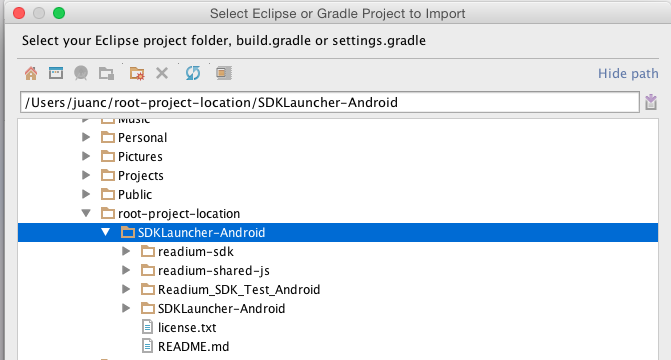This screenshot has width=671, height=360.
Task: Click the folder with gear icon
Action: pyautogui.click(x=137, y=73)
